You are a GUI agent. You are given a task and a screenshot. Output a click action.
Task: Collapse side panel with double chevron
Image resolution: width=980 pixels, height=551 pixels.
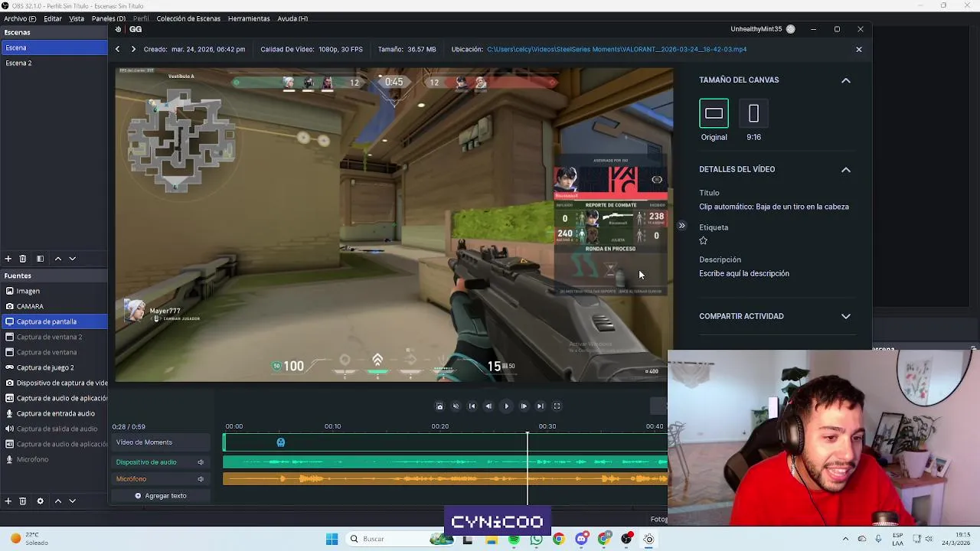coord(681,226)
